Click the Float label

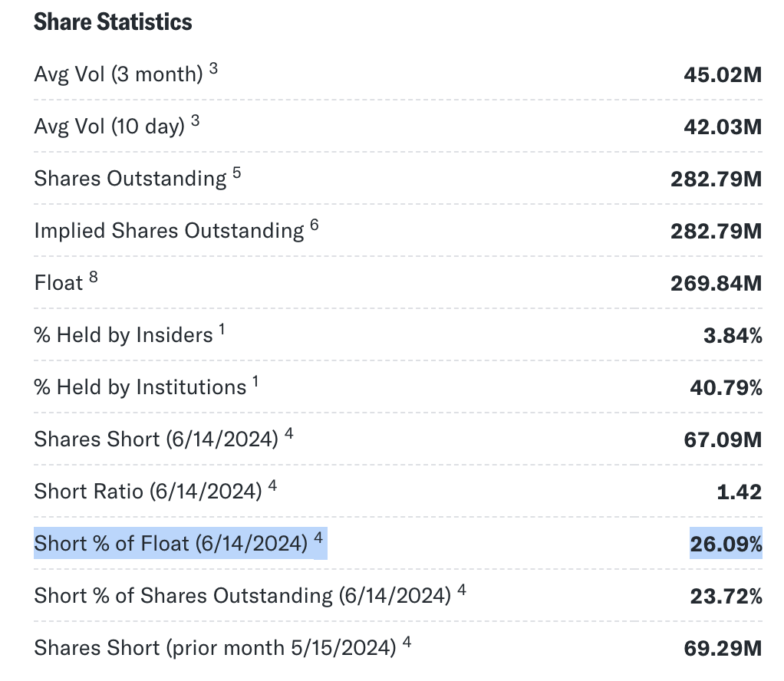click(58, 283)
